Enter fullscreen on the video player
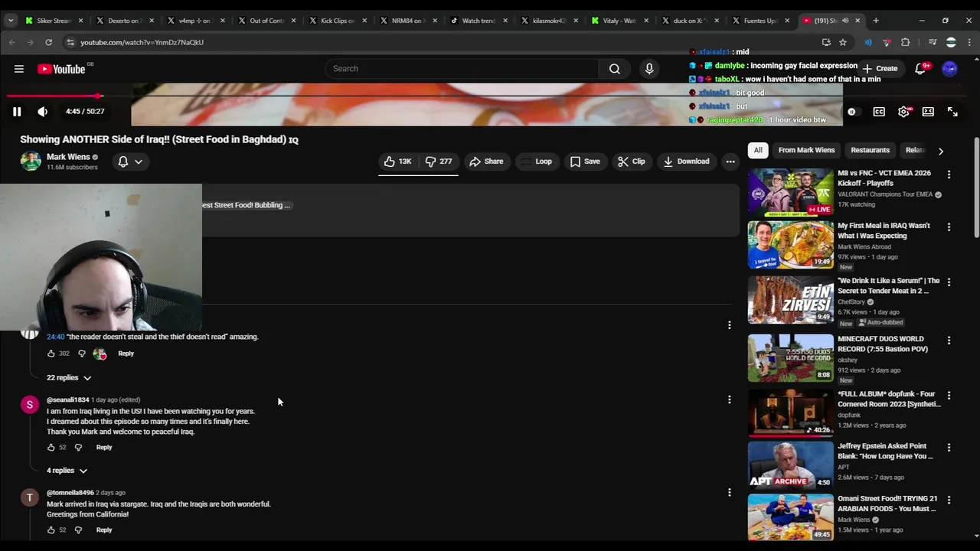The height and width of the screenshot is (551, 980). tap(952, 112)
